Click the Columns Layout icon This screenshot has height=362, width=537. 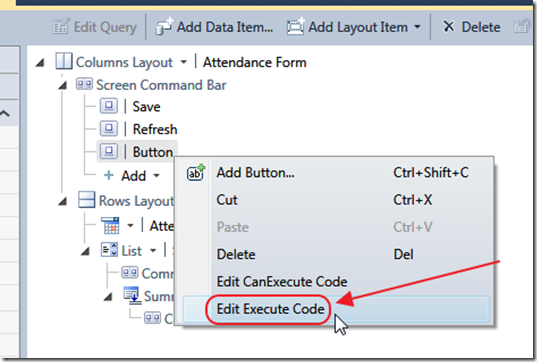[x=64, y=62]
